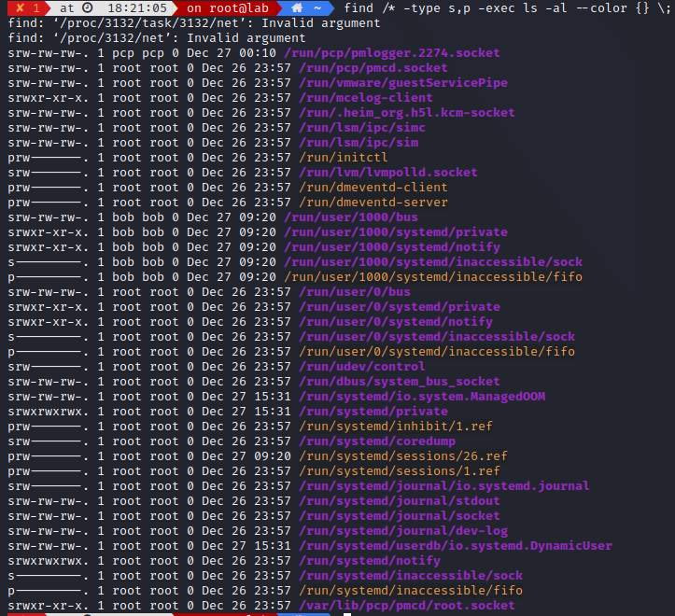Select /run/dbus/system_bus_socket path
The image size is (675, 616).
[x=400, y=382]
